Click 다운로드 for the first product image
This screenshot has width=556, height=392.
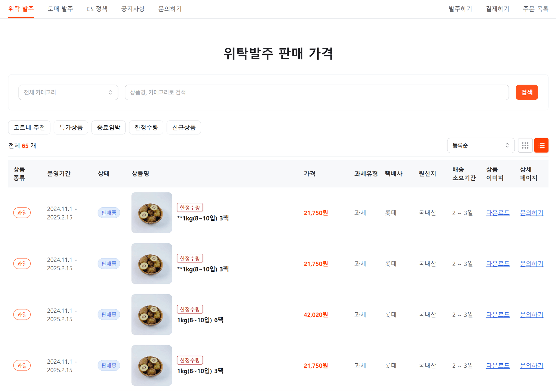point(498,213)
